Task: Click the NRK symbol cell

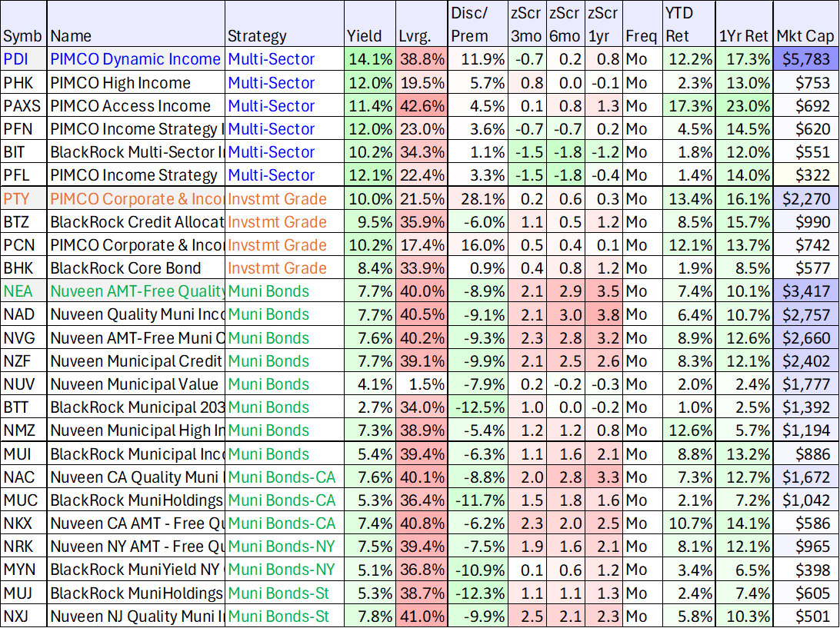Action: click(x=24, y=546)
